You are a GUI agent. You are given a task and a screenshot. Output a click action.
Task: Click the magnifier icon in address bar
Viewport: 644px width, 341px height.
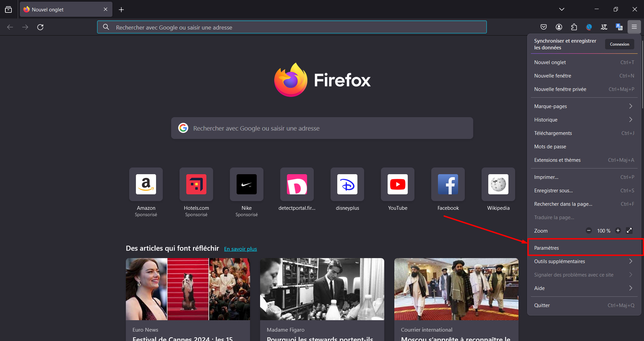pos(106,27)
